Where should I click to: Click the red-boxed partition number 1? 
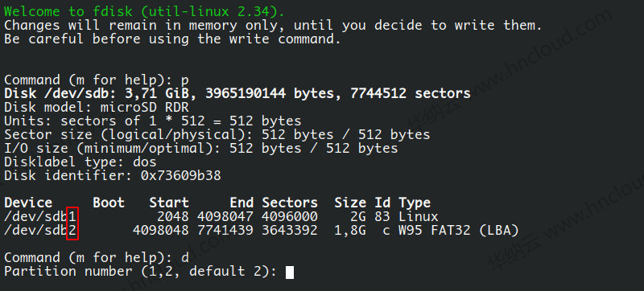coord(72,216)
